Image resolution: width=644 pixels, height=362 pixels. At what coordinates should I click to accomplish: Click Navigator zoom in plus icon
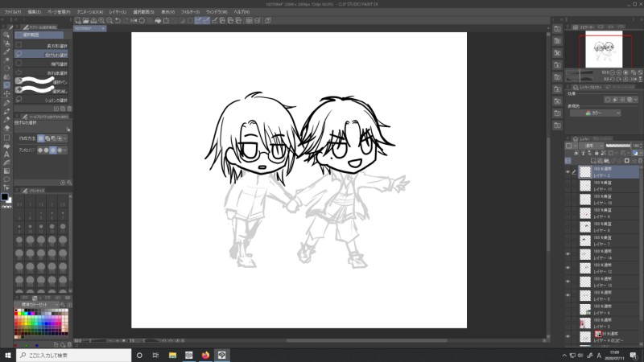click(x=619, y=72)
